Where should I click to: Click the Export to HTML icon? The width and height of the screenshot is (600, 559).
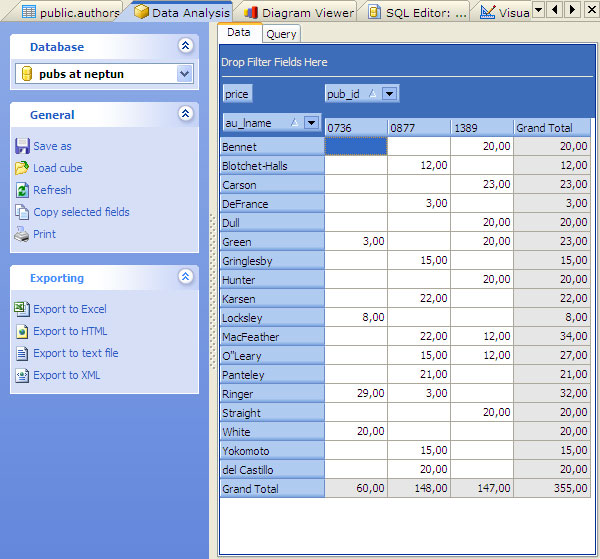pyautogui.click(x=22, y=331)
